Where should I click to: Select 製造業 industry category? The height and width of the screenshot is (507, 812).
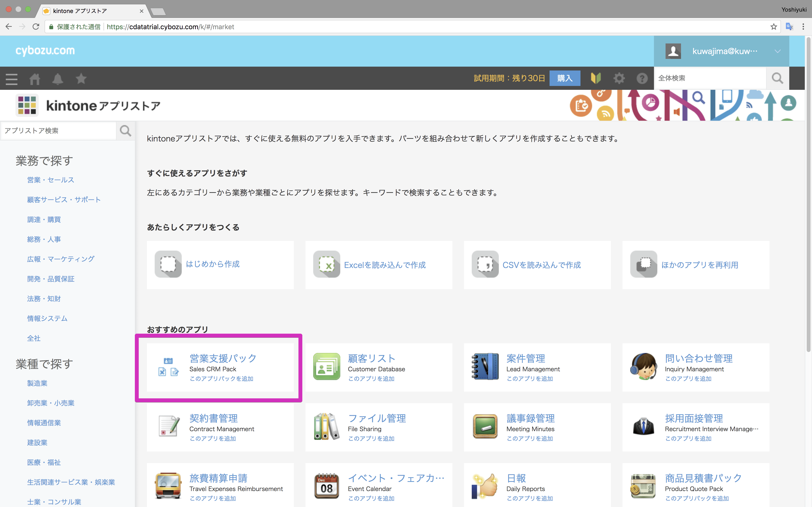(37, 383)
